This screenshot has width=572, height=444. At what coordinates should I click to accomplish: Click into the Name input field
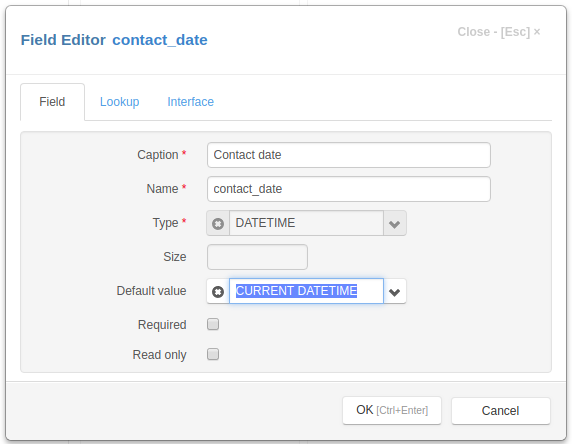click(x=349, y=189)
